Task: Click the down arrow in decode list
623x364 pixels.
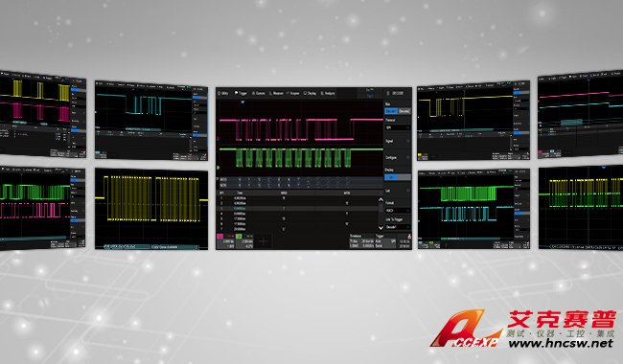Action: coord(381,228)
